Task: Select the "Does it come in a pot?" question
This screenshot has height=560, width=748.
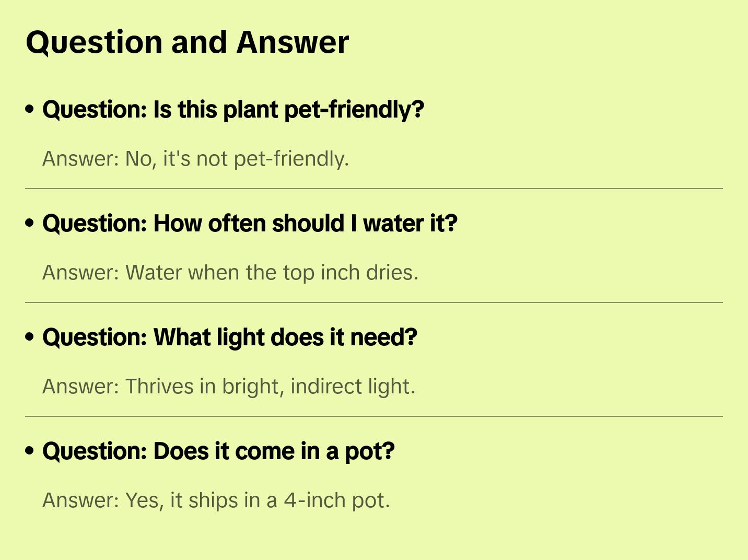Action: click(x=218, y=451)
